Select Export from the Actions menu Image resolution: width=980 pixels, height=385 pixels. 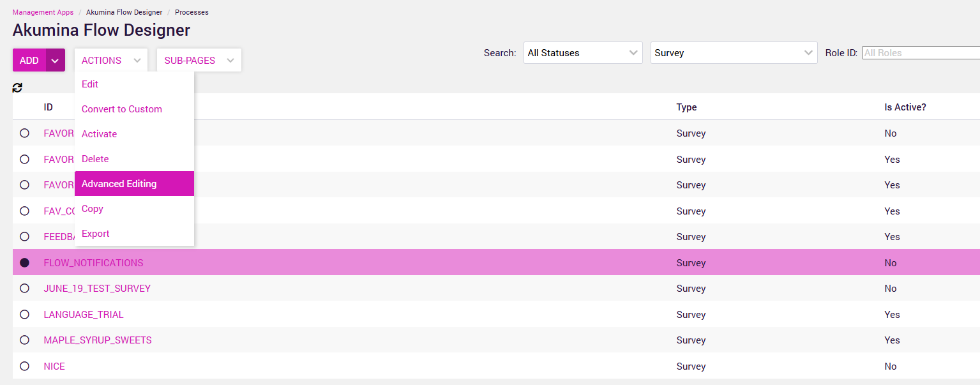pyautogui.click(x=96, y=234)
